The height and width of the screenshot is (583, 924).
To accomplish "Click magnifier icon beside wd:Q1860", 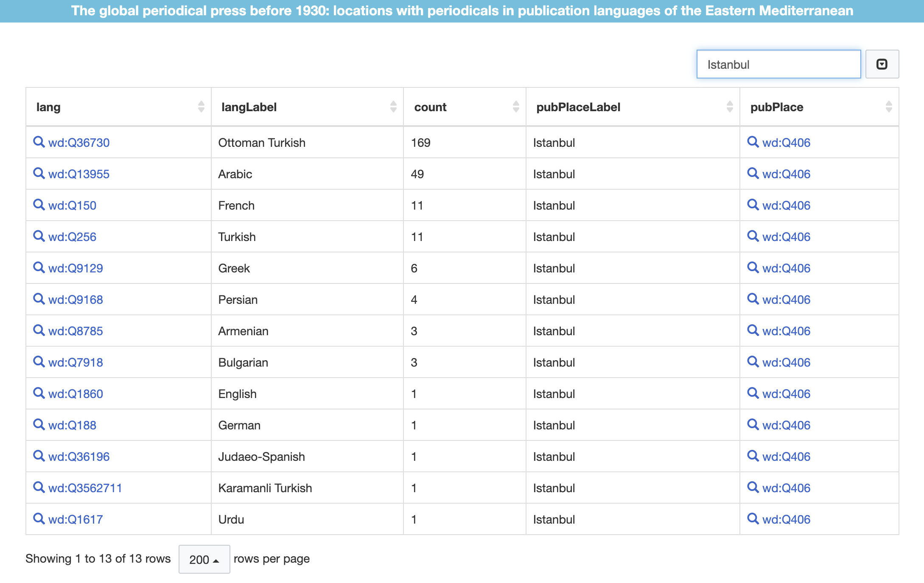I will point(39,393).
